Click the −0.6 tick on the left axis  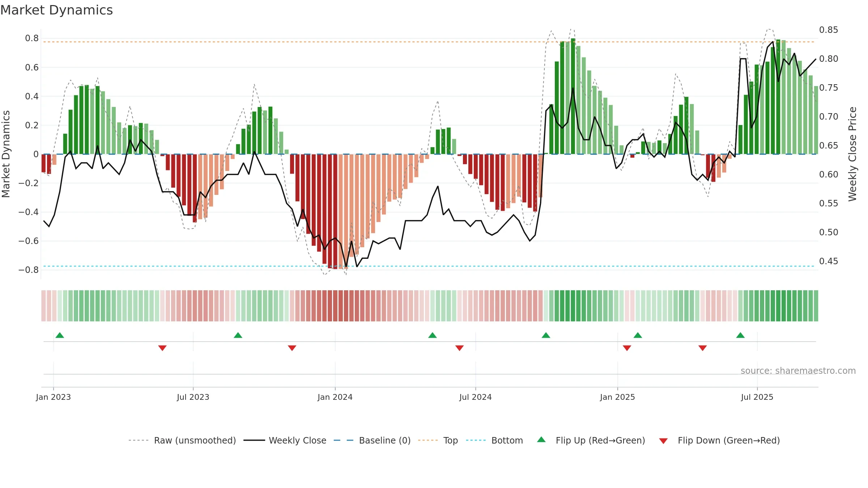pyautogui.click(x=29, y=241)
